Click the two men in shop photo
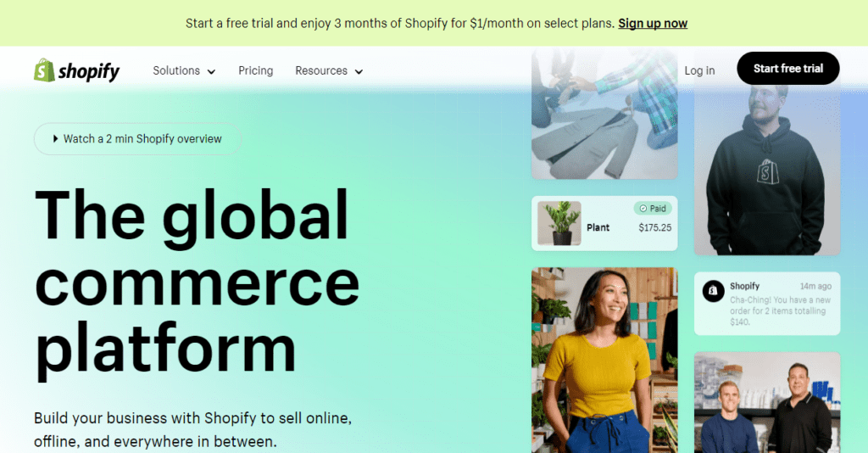868x453 pixels. 767,403
